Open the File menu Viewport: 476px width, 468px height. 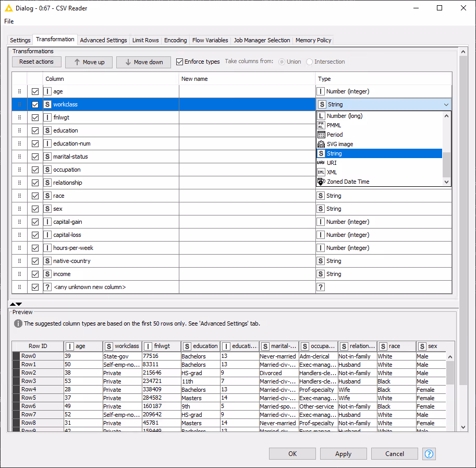9,21
